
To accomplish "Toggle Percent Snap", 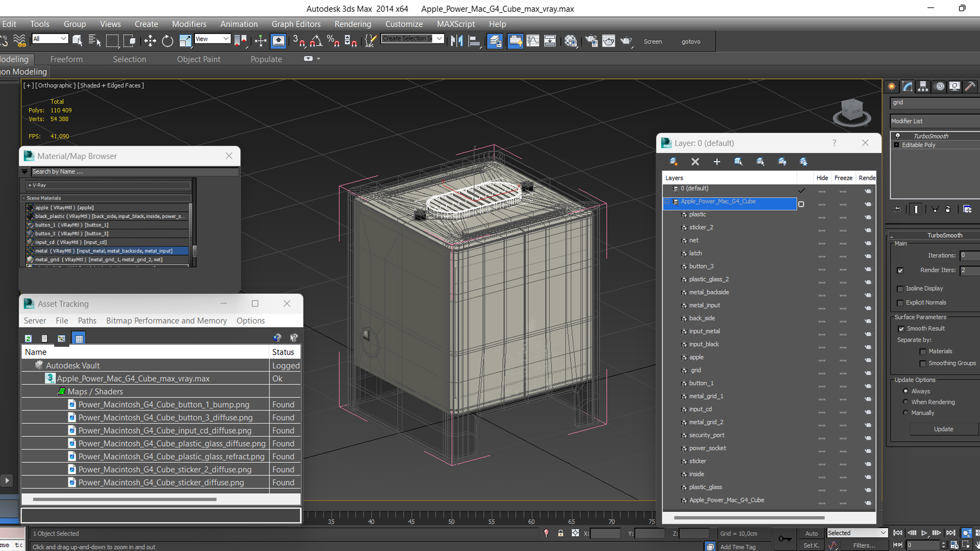I will [x=333, y=41].
